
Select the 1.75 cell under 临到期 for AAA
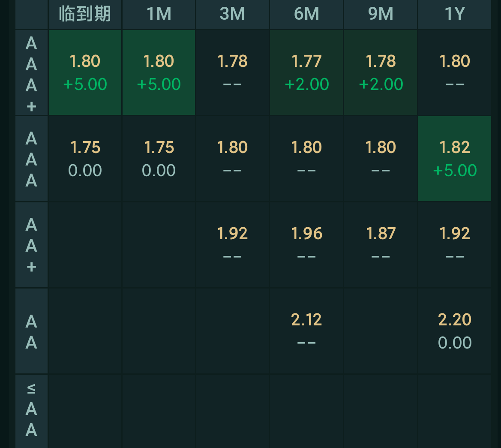coord(84,158)
